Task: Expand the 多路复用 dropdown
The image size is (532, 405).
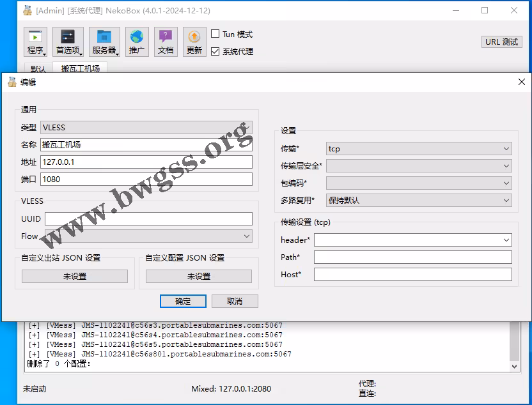Action: click(x=419, y=200)
